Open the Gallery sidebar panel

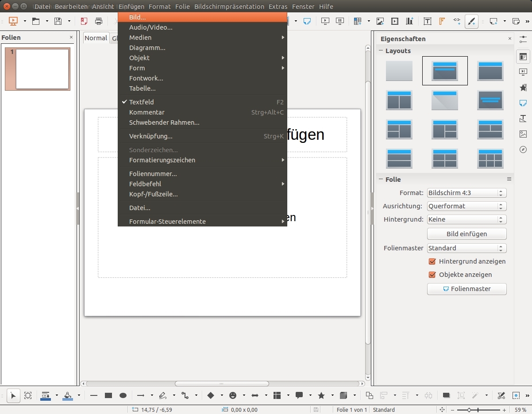coord(523,134)
